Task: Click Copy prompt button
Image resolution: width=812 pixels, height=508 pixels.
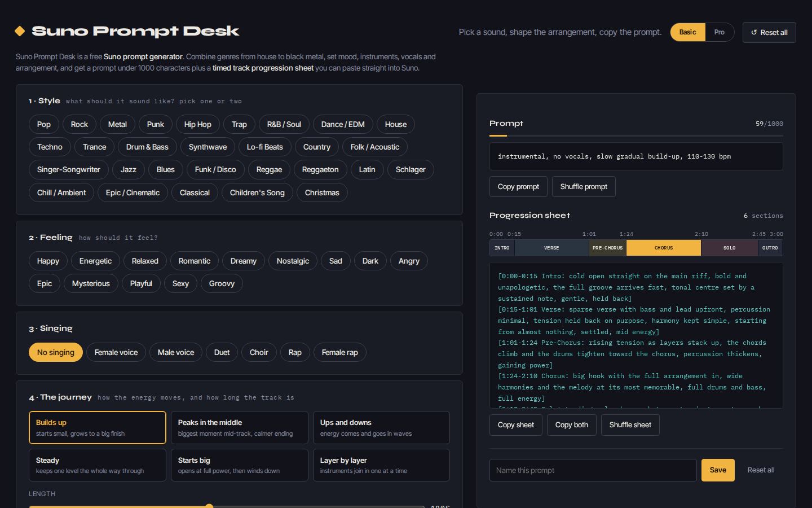Action: point(518,187)
